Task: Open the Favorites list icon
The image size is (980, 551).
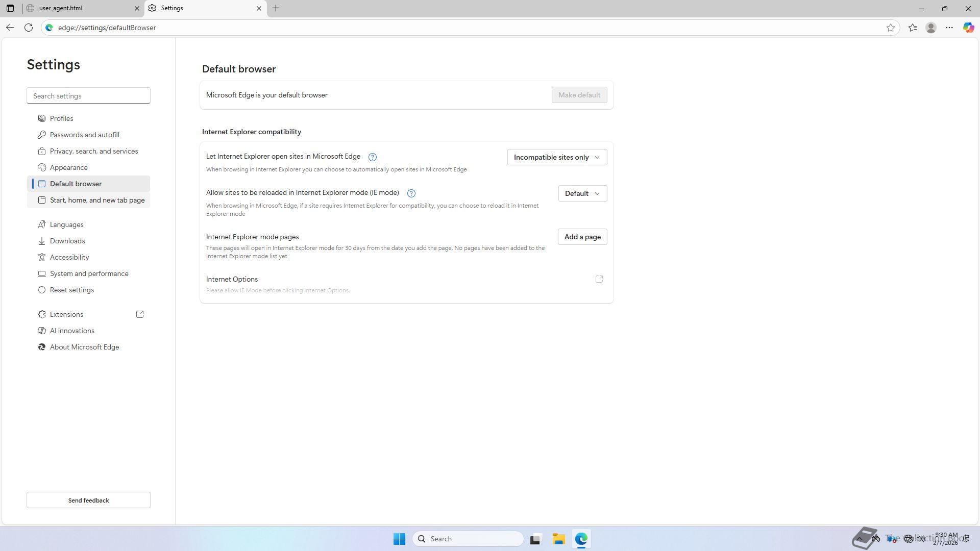Action: tap(913, 28)
